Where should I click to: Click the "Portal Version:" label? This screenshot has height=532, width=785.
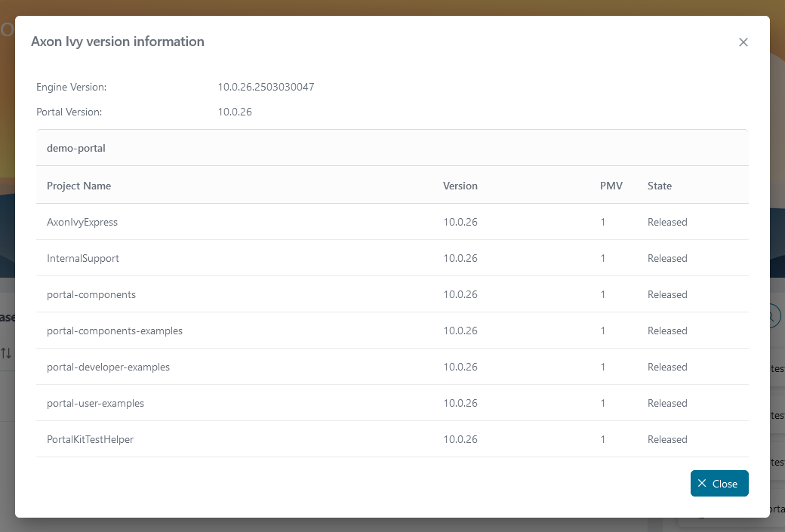[69, 112]
